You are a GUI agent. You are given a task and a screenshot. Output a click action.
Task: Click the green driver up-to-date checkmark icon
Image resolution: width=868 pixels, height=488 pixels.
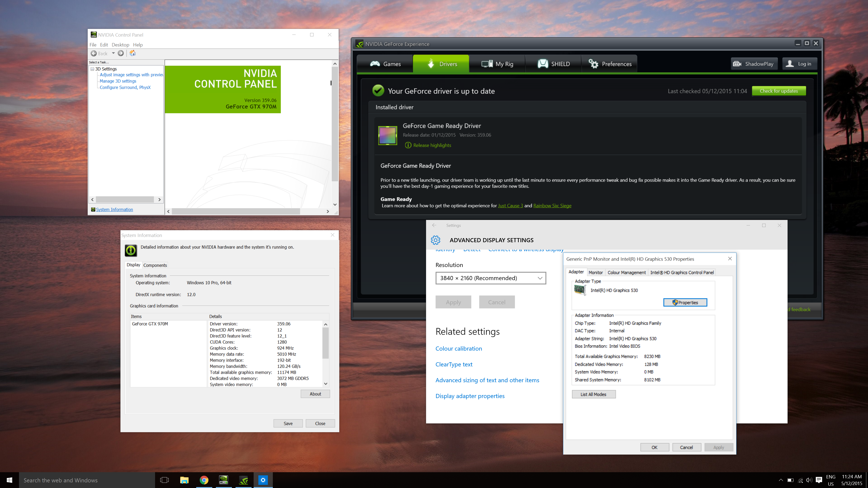pos(378,91)
